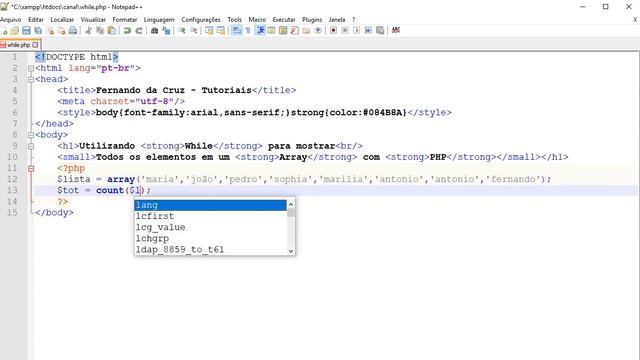This screenshot has width=640, height=360.
Task: Open the Formatar menu
Action: [x=125, y=20]
